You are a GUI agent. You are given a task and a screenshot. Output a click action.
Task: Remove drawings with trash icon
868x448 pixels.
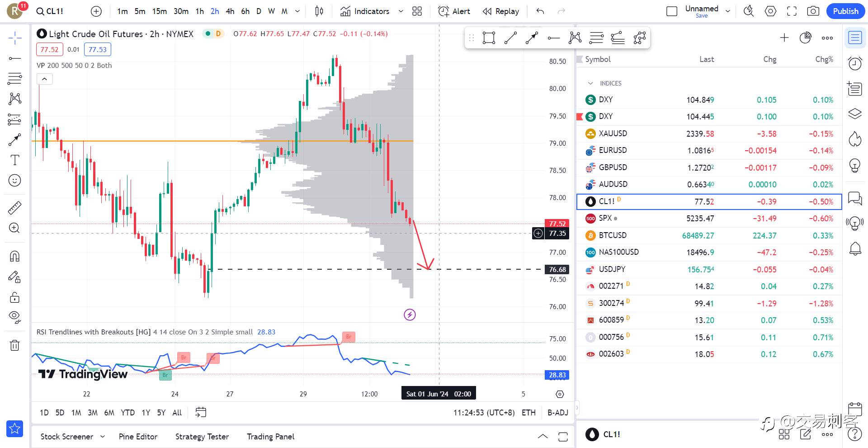(x=15, y=345)
